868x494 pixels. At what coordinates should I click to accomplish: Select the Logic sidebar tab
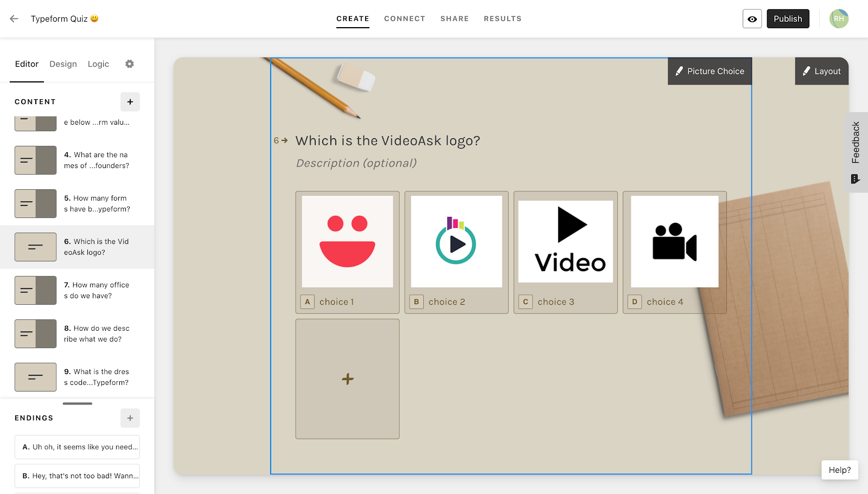click(x=98, y=64)
